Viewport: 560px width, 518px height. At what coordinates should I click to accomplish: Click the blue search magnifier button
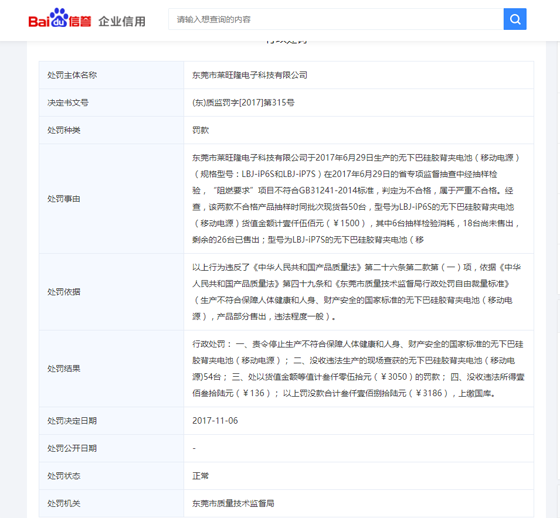point(515,19)
